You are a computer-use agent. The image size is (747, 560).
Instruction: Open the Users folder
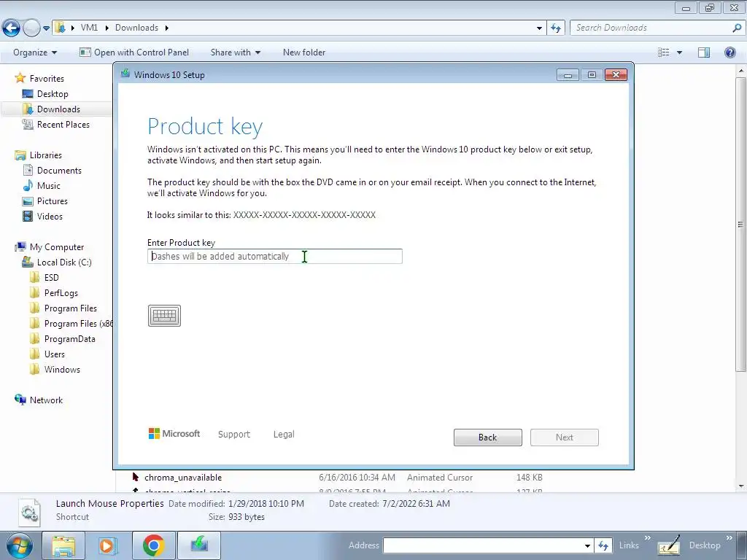point(54,354)
